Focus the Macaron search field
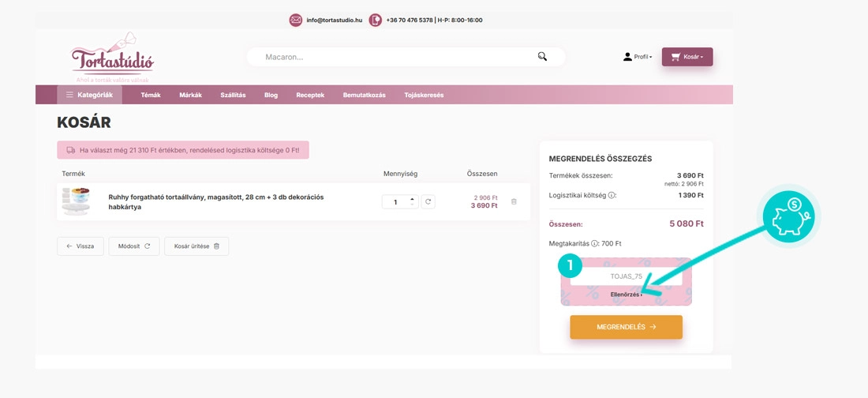 click(x=406, y=57)
